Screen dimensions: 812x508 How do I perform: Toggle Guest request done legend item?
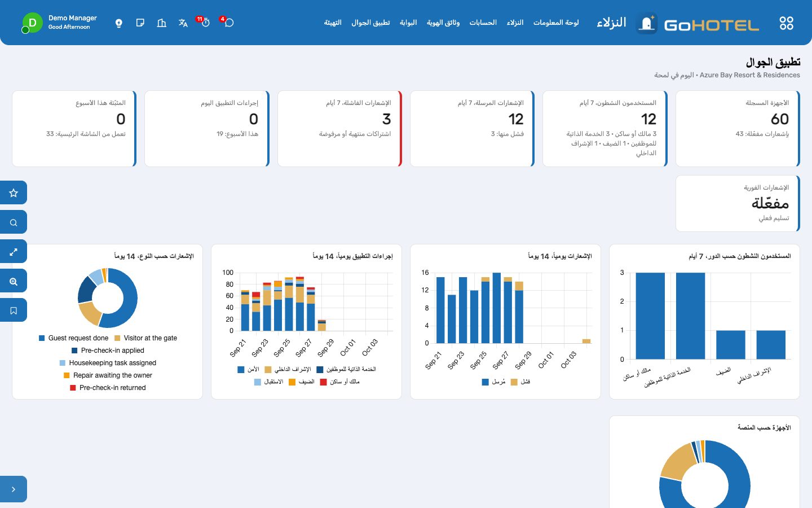[73, 338]
